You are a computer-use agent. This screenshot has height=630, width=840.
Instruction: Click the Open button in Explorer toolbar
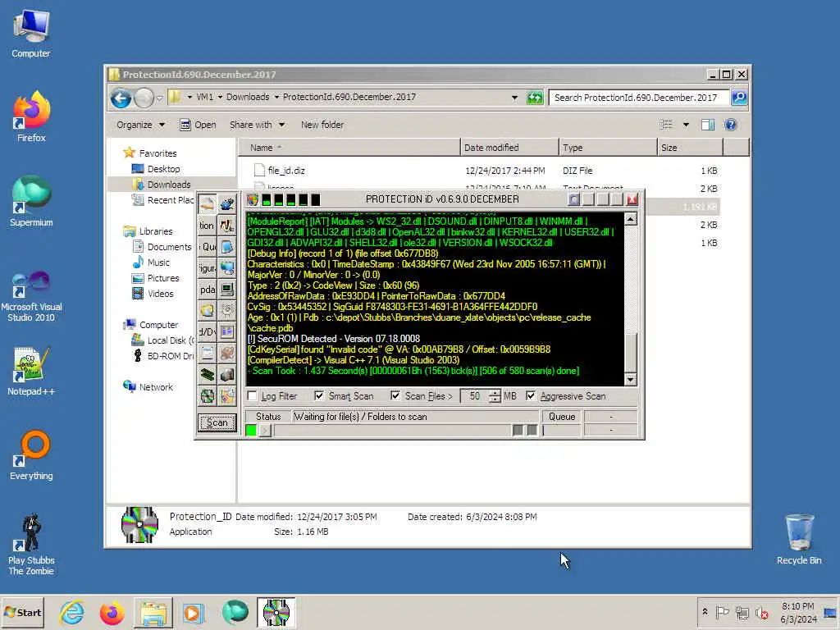click(x=199, y=125)
